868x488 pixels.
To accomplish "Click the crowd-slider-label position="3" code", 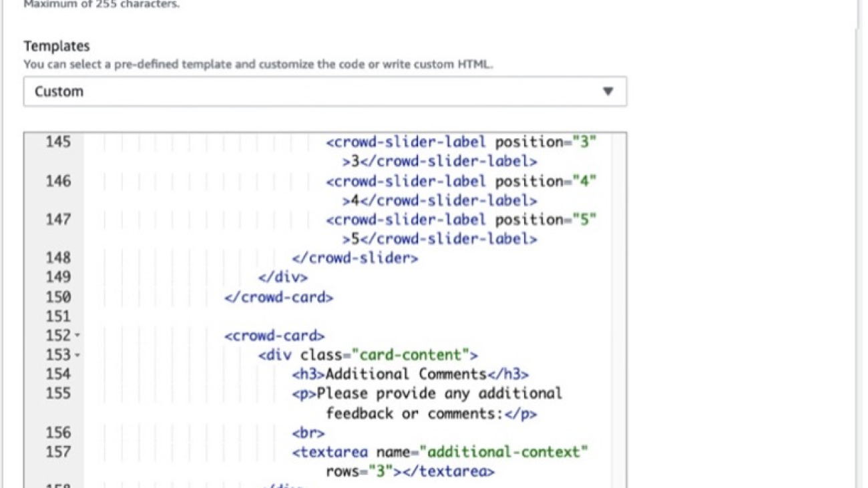I will pyautogui.click(x=461, y=142).
